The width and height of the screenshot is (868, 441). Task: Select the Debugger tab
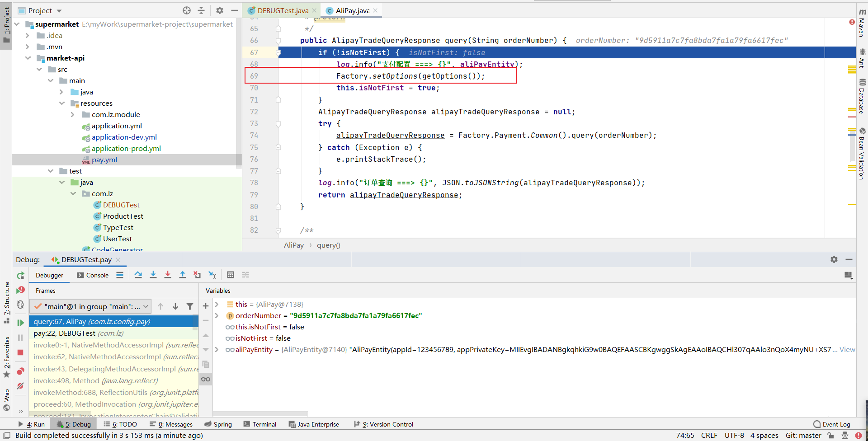tap(49, 275)
